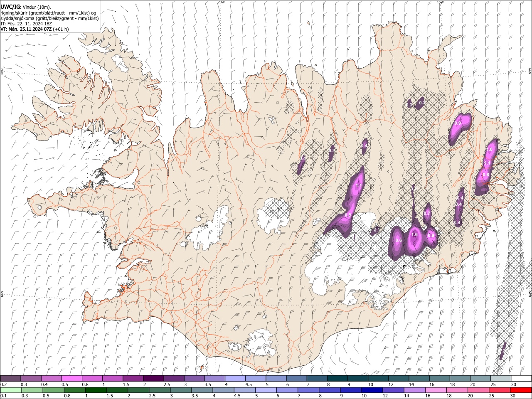The image size is (532, 399).
Task: Select the dark teal swatch labeled 8 in upper legend
Action: click(337, 378)
